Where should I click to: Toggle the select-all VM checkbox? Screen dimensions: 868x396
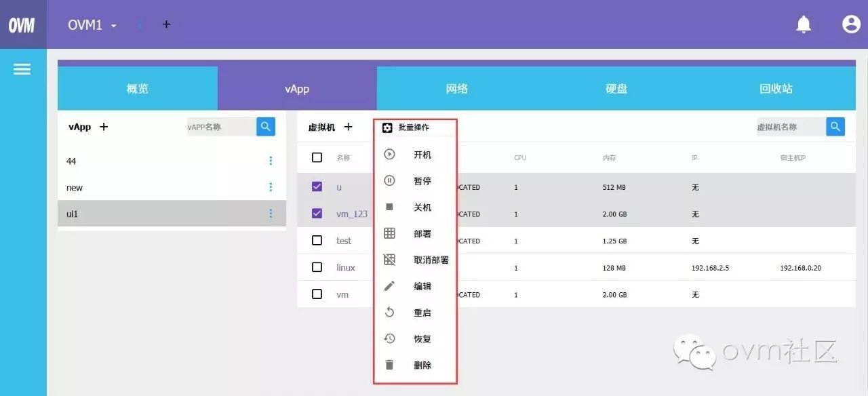point(317,157)
